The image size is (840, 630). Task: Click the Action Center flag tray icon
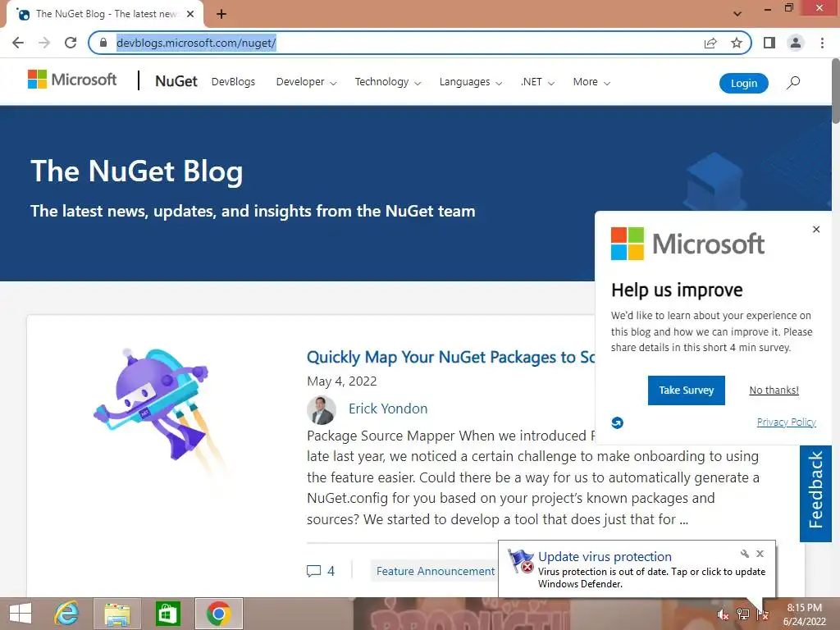point(762,614)
